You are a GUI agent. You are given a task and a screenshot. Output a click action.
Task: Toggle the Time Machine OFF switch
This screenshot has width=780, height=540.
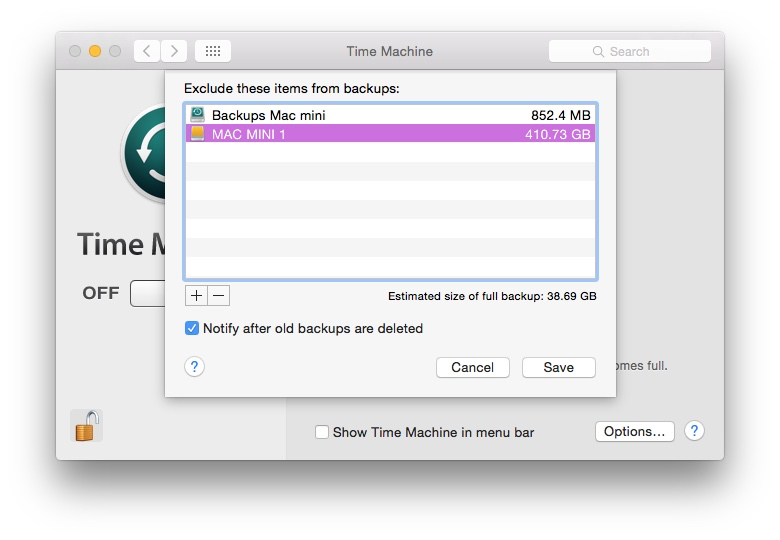[148, 293]
